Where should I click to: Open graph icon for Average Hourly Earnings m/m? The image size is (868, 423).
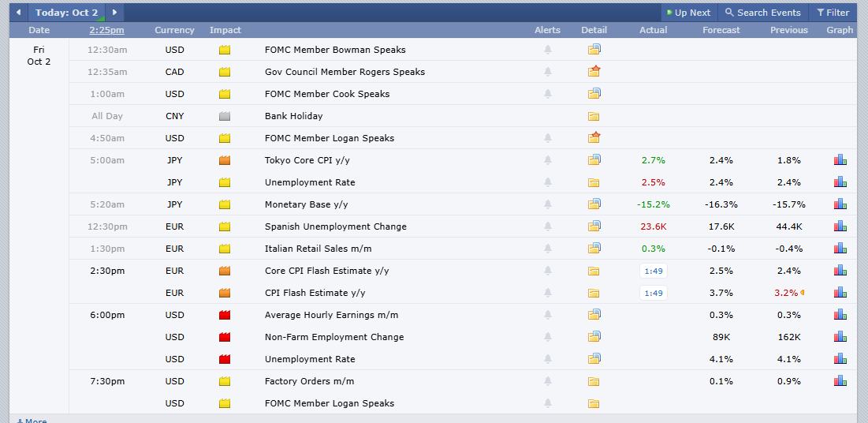tap(840, 314)
